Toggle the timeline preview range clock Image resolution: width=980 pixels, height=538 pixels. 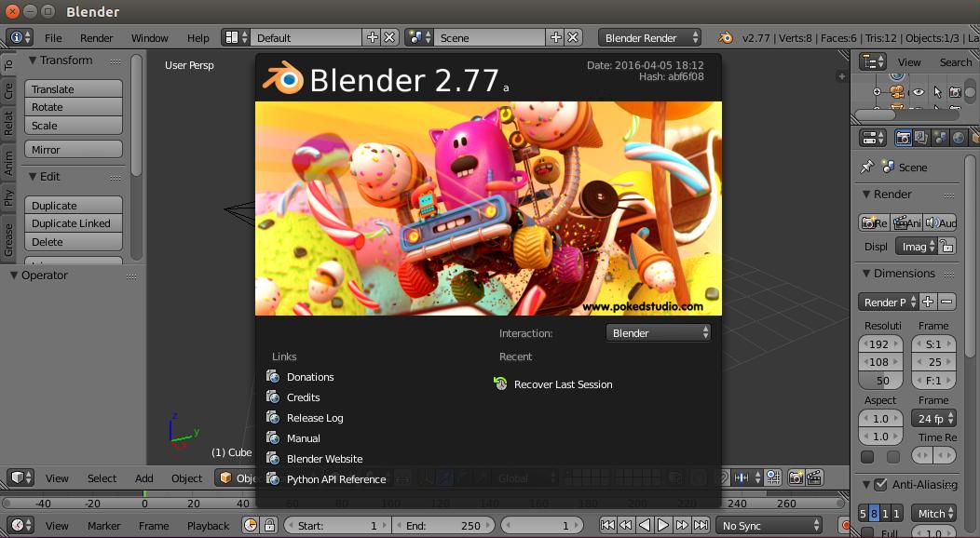tap(250, 526)
